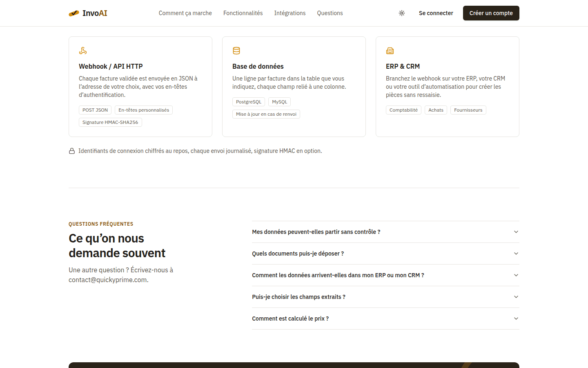Click the POST JSON tag

tap(95, 110)
